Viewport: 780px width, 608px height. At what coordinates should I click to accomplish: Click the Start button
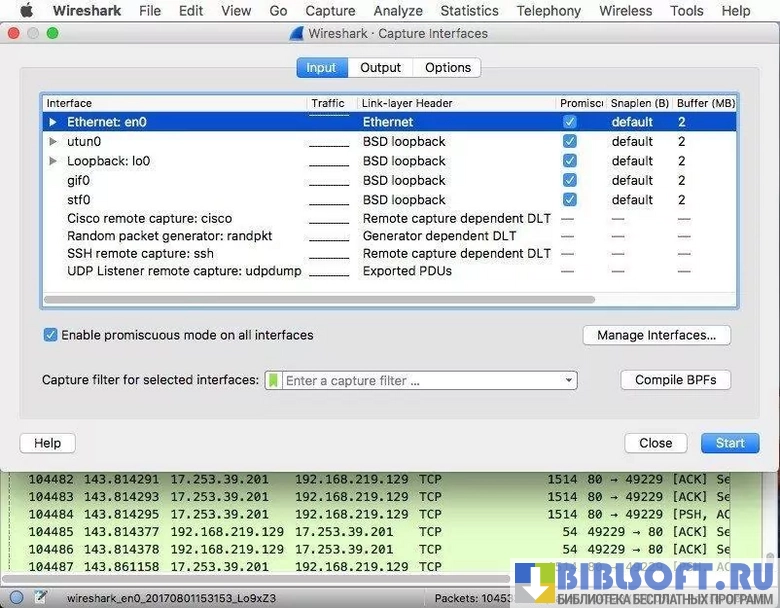tap(729, 443)
